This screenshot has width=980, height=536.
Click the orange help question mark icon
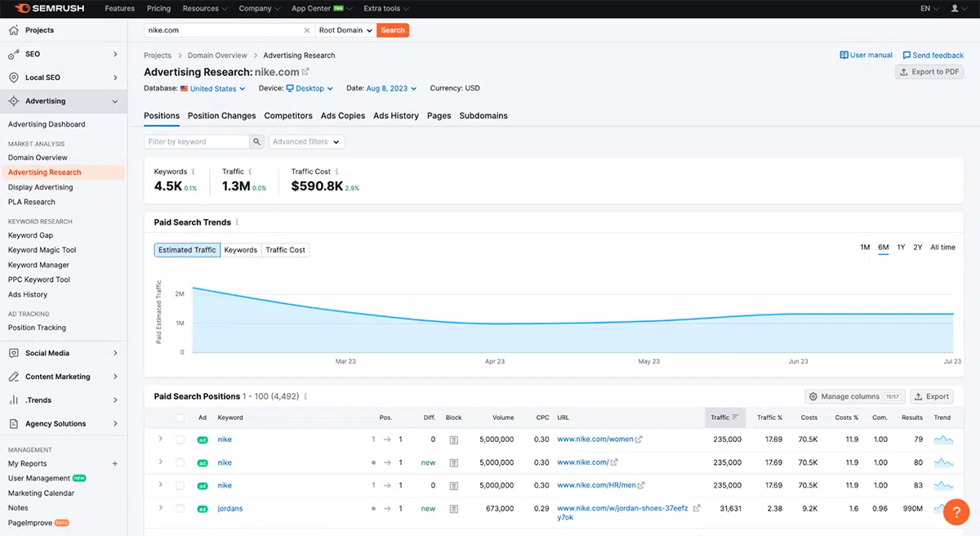(x=955, y=511)
